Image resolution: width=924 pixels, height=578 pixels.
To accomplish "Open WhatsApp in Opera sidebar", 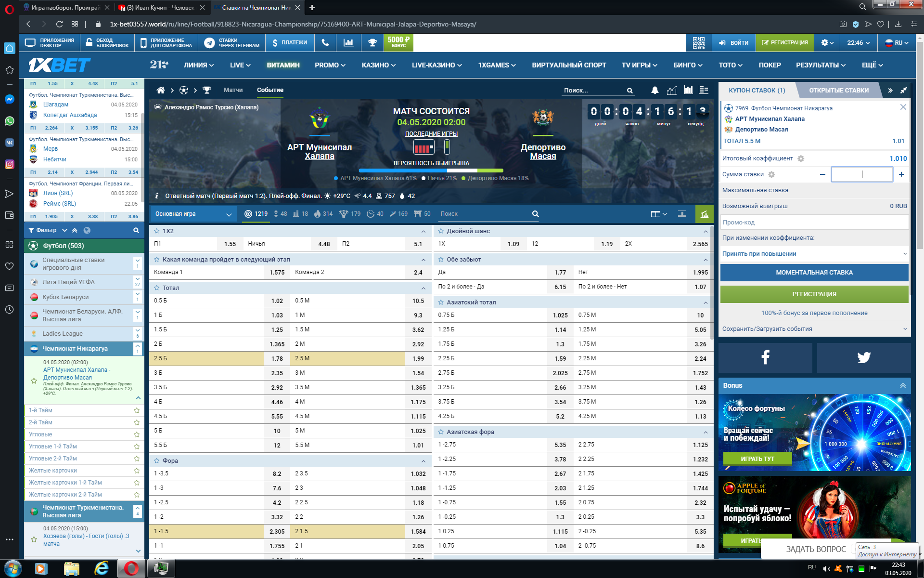I will tap(10, 121).
